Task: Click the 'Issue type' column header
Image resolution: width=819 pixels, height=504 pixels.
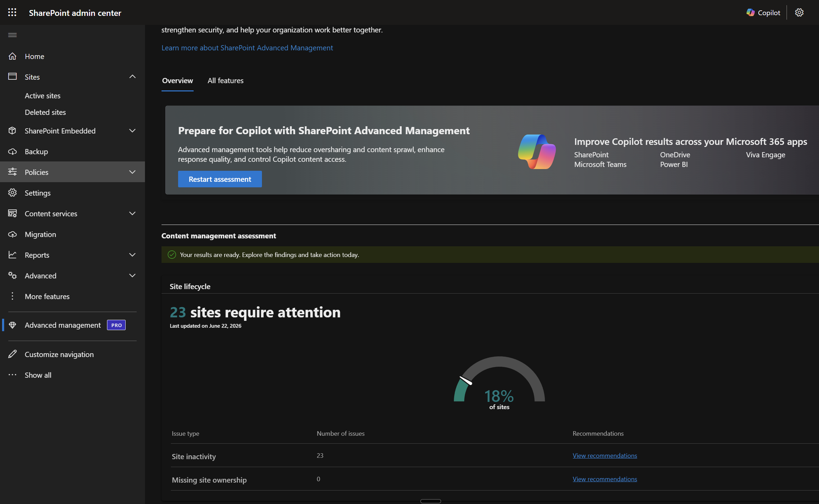Action: pos(185,433)
